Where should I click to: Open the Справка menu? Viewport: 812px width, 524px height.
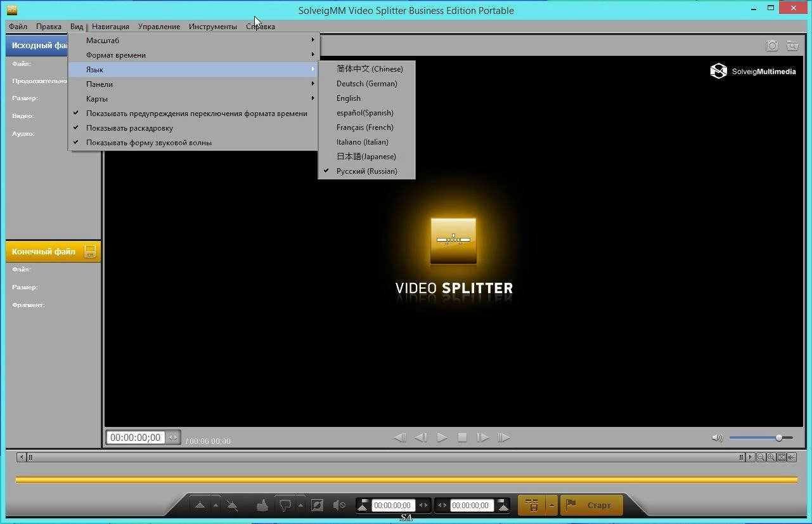pyautogui.click(x=261, y=27)
